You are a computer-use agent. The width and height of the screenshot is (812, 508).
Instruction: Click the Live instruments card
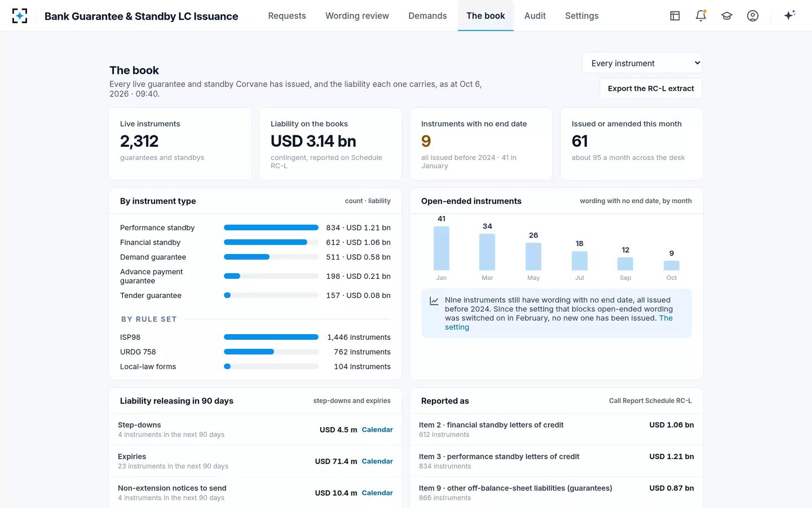[180, 144]
